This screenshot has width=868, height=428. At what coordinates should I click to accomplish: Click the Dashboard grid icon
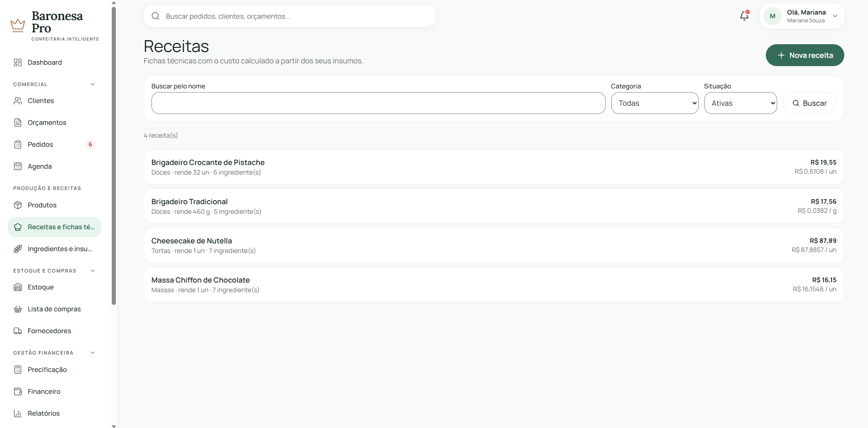[x=18, y=62]
